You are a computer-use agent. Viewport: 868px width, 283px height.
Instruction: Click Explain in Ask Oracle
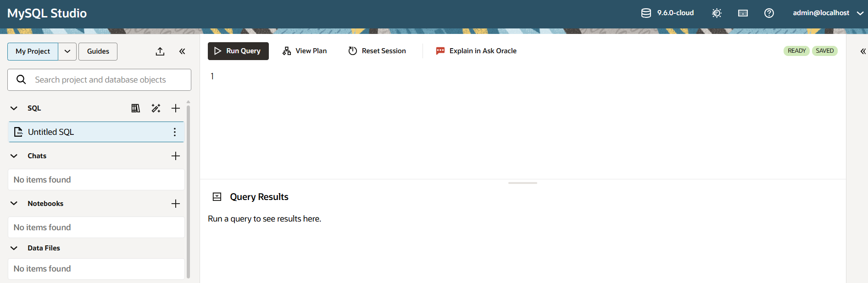(x=476, y=51)
